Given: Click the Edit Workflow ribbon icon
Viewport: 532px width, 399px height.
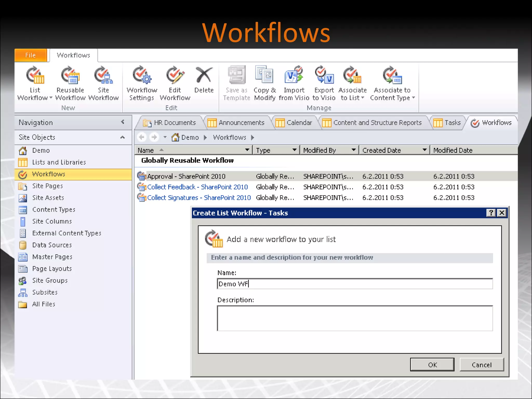Looking at the screenshot, I should point(175,75).
